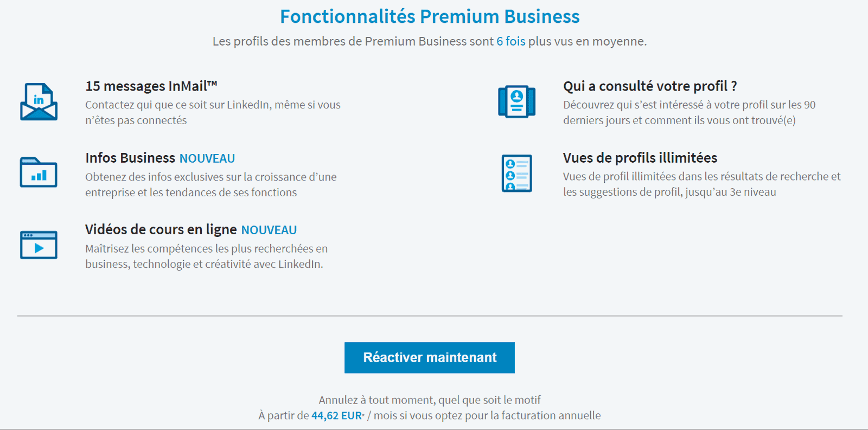868x430 pixels.
Task: Click the InMail envelope icon
Action: pos(39,101)
